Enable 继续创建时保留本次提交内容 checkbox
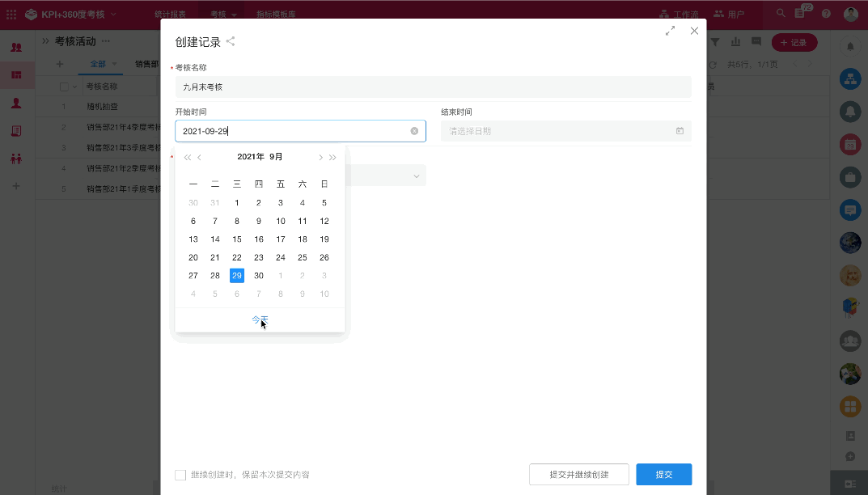Image resolution: width=868 pixels, height=495 pixels. 180,475
